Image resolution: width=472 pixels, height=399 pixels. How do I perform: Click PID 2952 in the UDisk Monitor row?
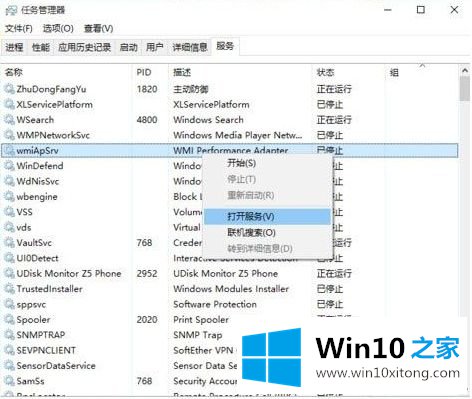pos(147,274)
